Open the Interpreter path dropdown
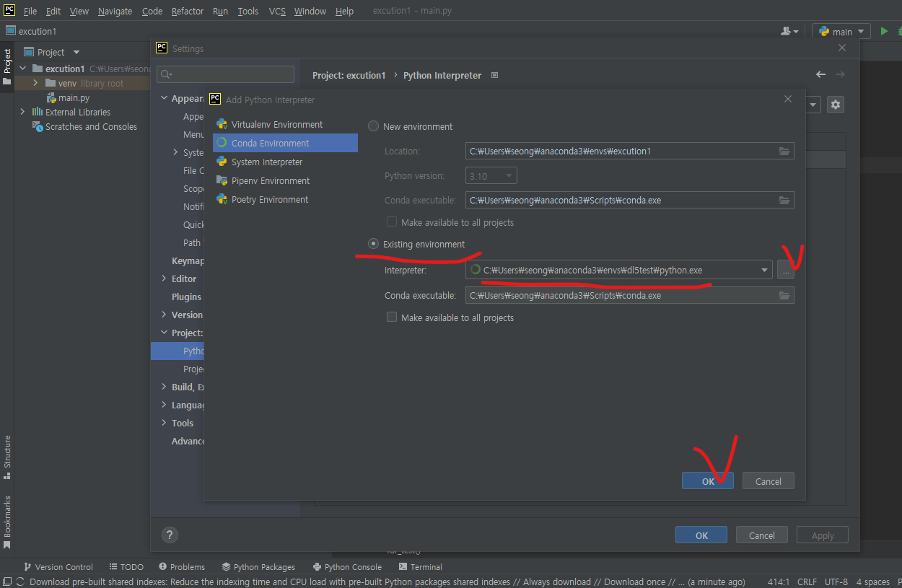This screenshot has height=588, width=902. (x=764, y=271)
